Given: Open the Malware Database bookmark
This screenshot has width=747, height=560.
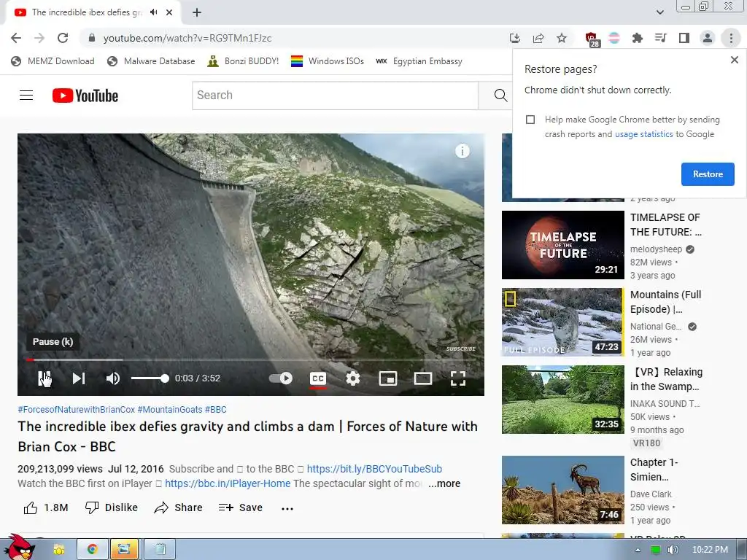Looking at the screenshot, I should click(151, 61).
